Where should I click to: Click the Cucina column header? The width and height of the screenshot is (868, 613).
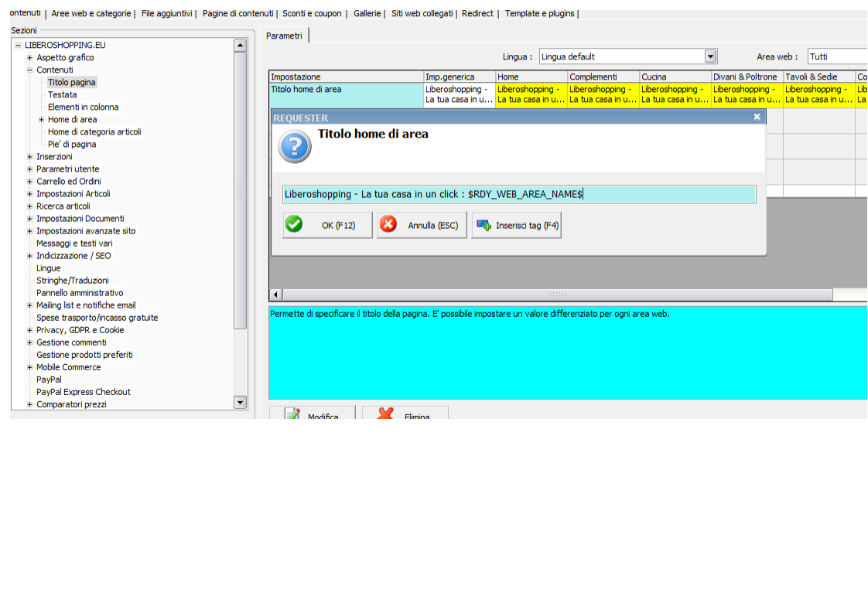click(x=675, y=77)
